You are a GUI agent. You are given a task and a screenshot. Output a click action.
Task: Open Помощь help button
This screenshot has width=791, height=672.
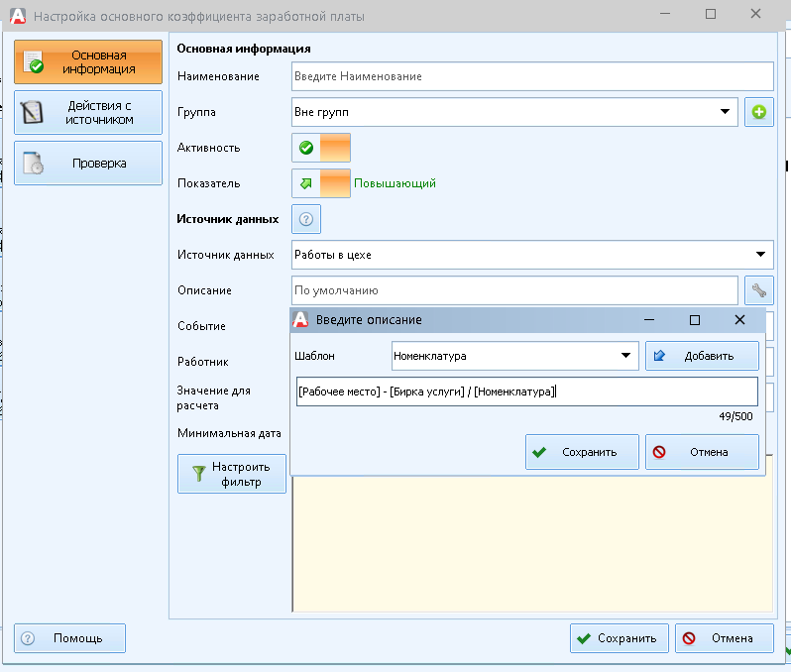click(x=69, y=638)
